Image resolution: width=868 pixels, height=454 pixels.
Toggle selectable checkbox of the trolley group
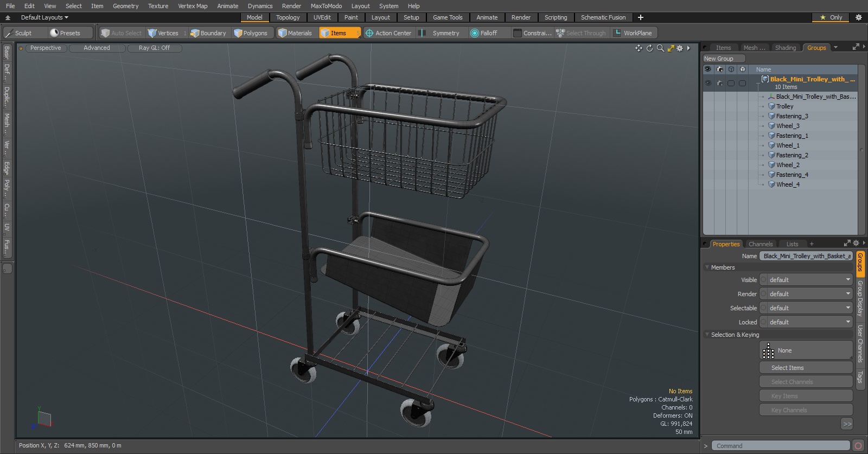click(x=731, y=84)
